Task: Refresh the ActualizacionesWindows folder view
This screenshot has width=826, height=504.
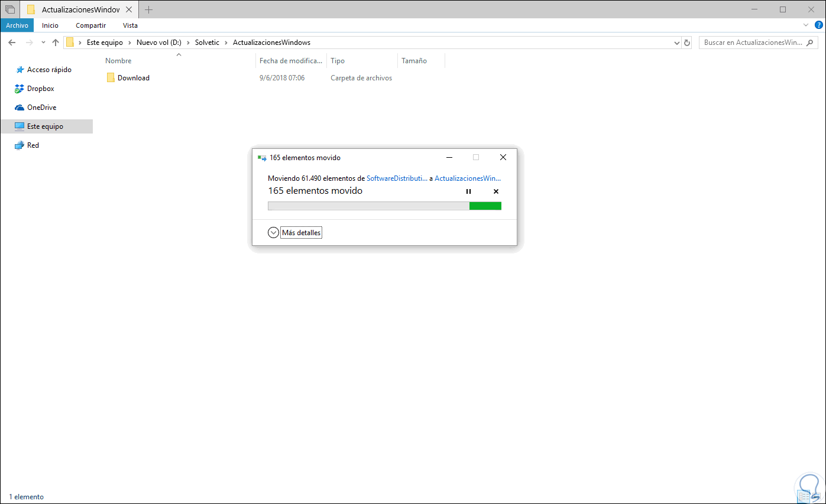Action: [687, 43]
